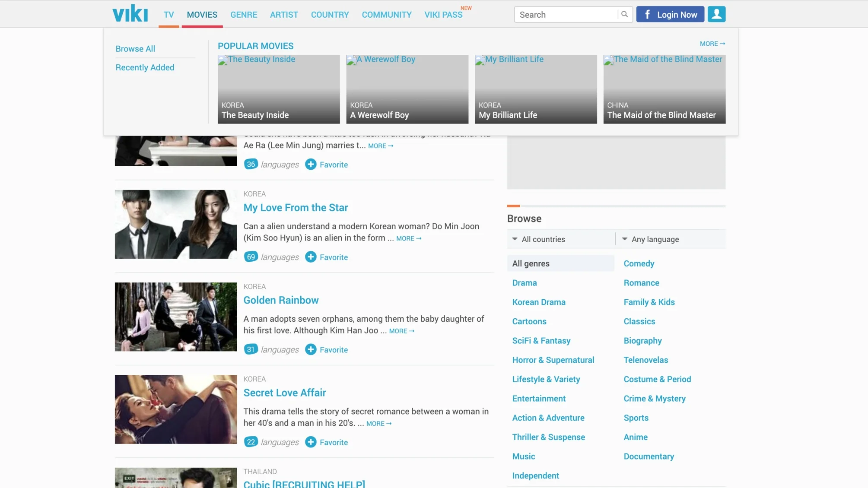Open the TV menu
Image resolution: width=868 pixels, height=488 pixels.
(169, 15)
